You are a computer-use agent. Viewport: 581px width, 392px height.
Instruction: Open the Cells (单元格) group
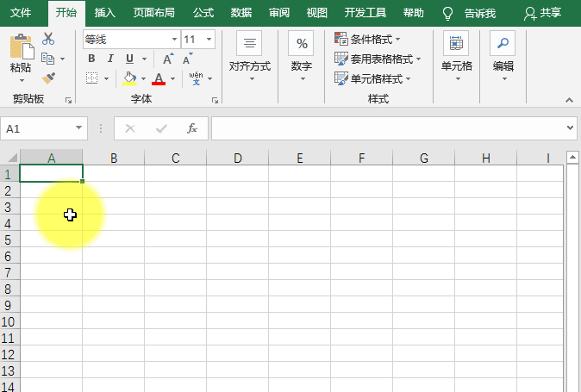coord(457,56)
